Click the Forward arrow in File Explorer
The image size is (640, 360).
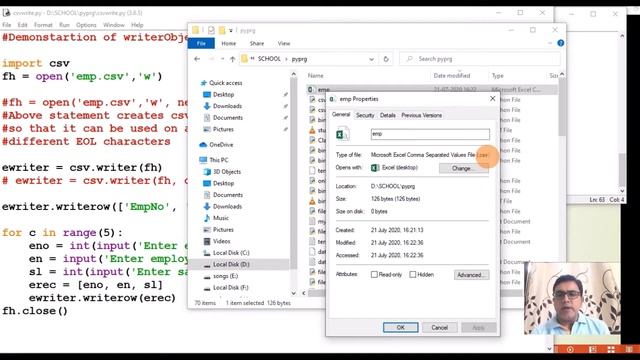coord(211,59)
